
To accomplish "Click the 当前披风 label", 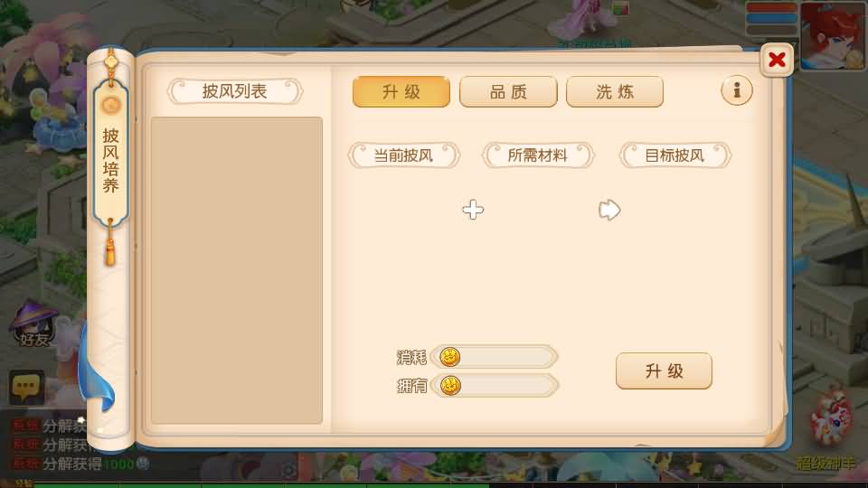I will point(403,155).
